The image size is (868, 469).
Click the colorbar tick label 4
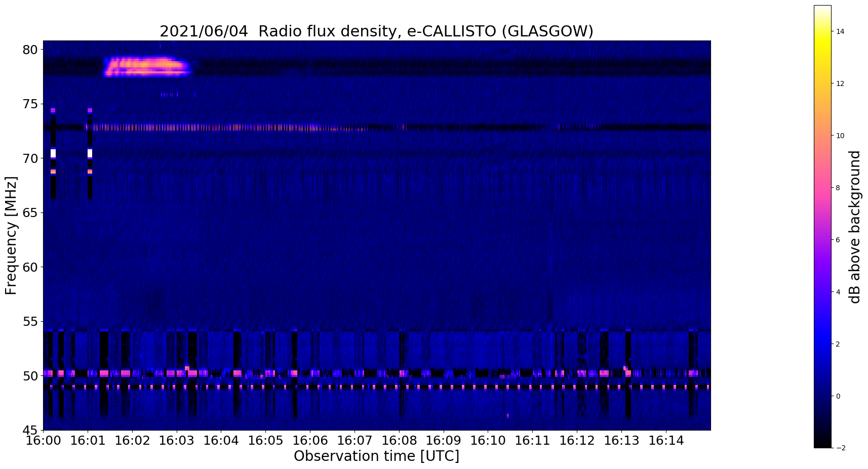coord(838,292)
